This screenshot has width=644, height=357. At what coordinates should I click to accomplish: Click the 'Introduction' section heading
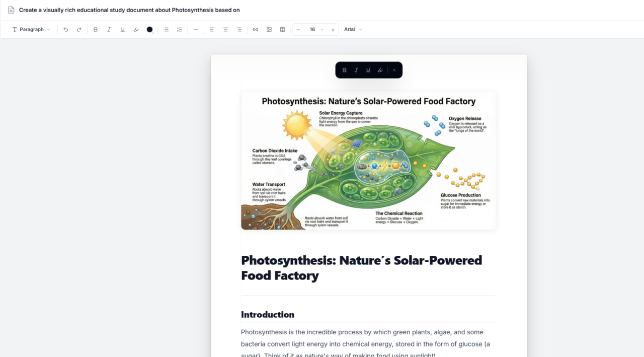tap(268, 315)
